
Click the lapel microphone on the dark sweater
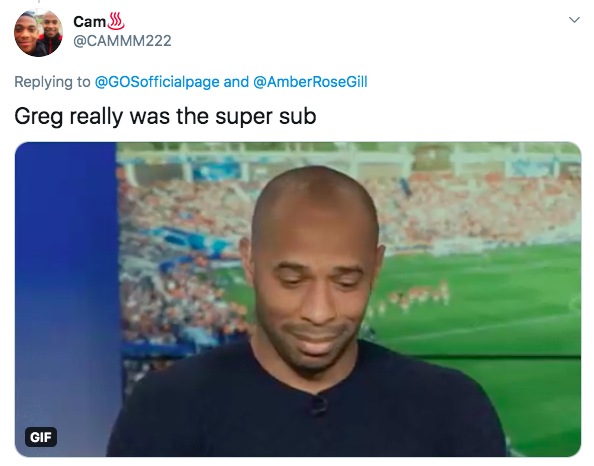click(x=318, y=405)
